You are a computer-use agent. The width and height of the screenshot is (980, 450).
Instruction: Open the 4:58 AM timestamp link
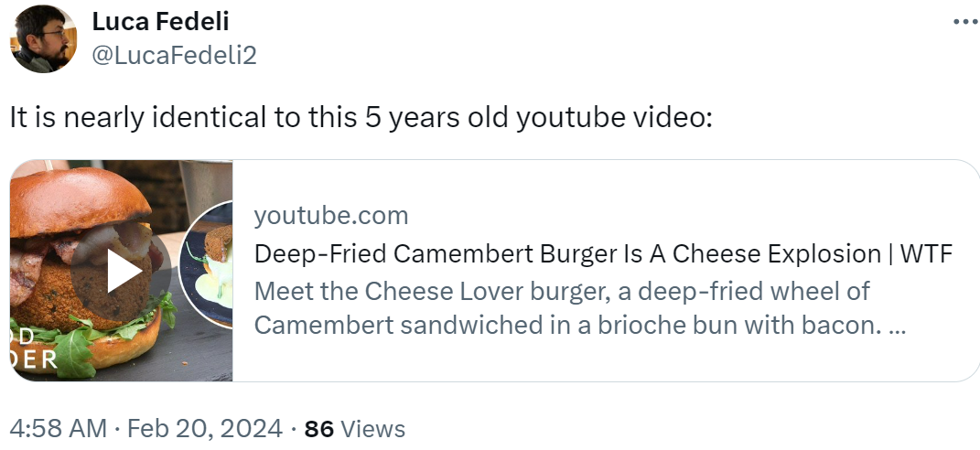click(59, 429)
